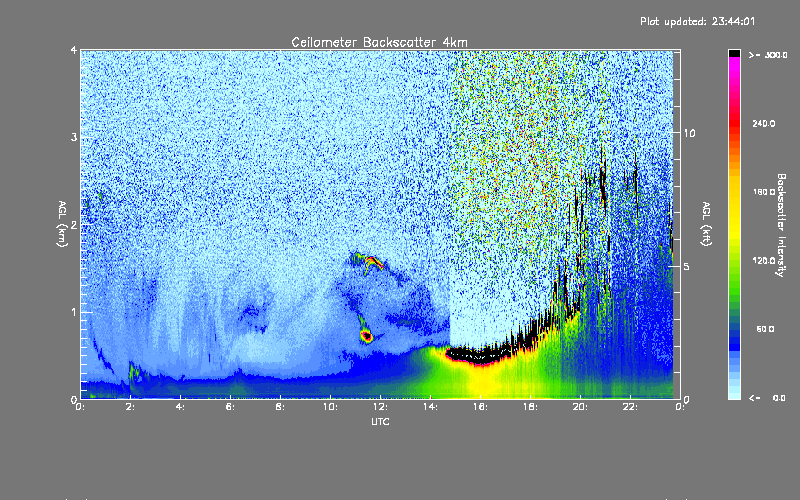The height and width of the screenshot is (500, 800).
Task: Click the '120.0' colorbar value
Action: point(764,260)
